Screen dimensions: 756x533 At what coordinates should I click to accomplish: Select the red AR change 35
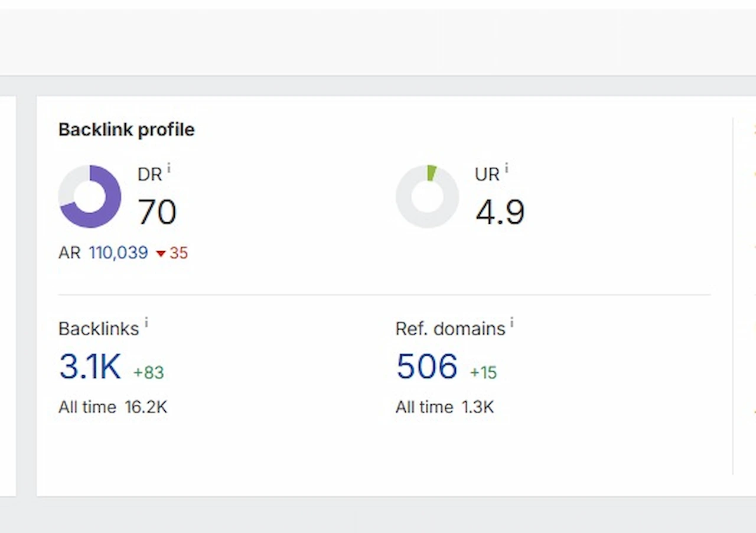172,253
